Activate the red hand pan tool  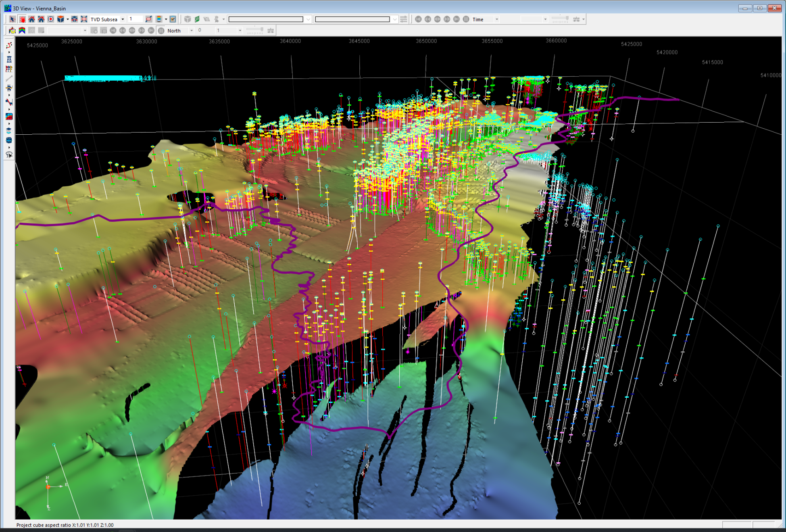point(22,19)
